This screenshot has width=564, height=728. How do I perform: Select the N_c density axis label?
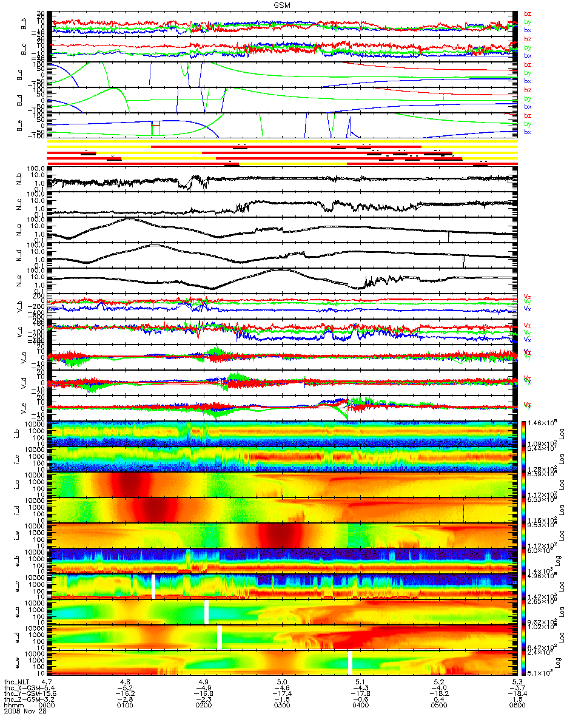point(19,204)
